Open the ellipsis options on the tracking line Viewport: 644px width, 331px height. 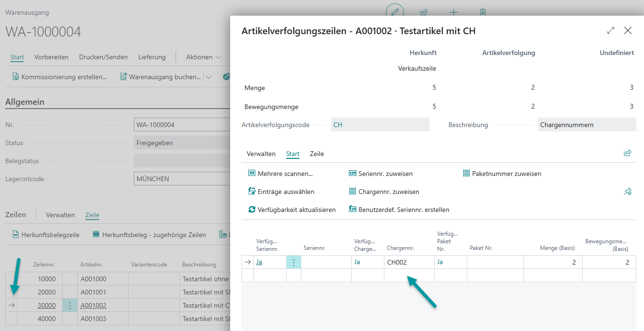293,262
